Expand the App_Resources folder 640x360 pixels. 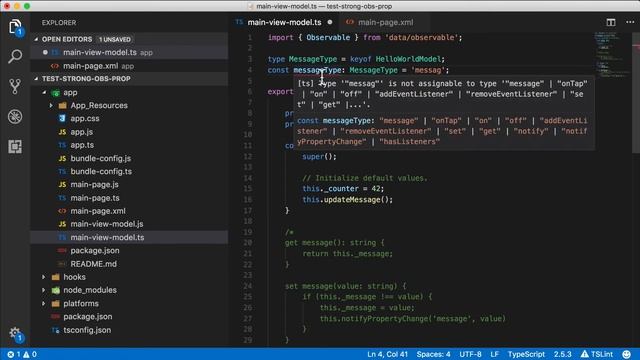51,105
